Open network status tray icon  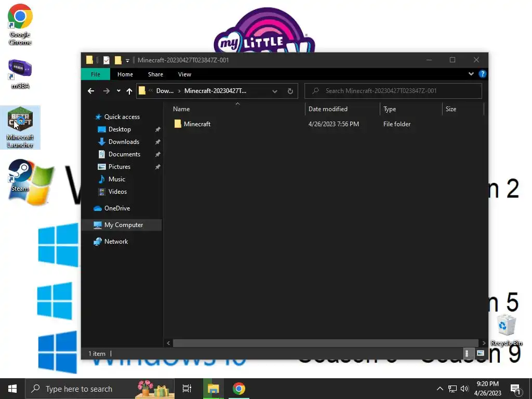[453, 389]
